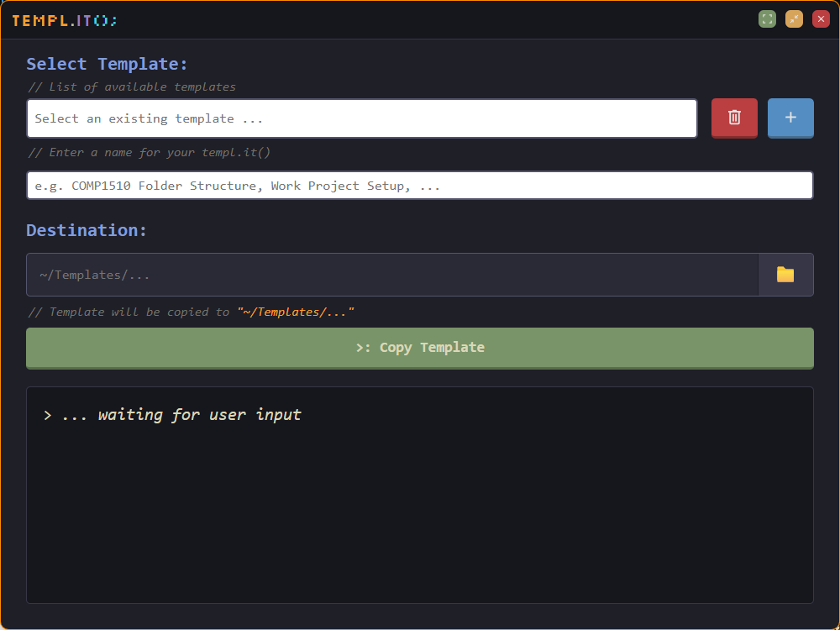The height and width of the screenshot is (630, 840).
Task: Click the yellow folder color swatch button
Action: [786, 274]
